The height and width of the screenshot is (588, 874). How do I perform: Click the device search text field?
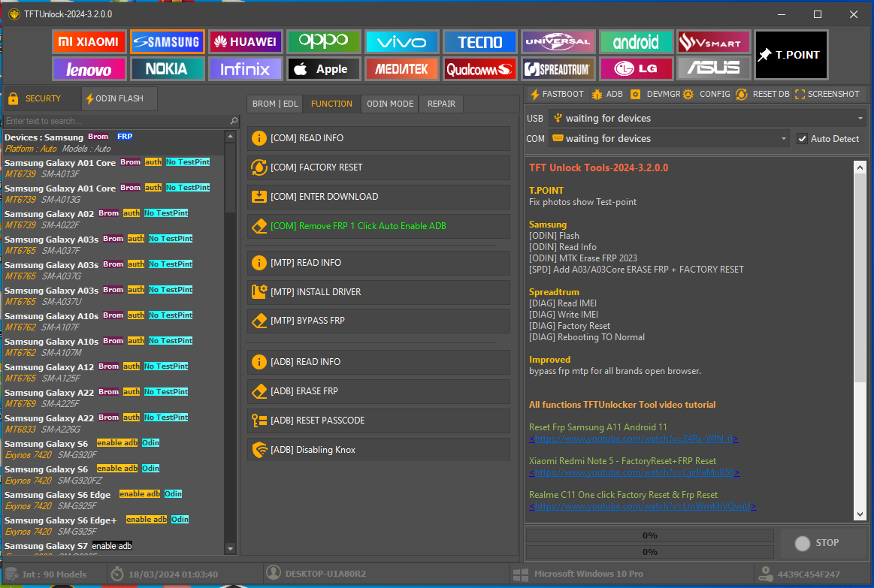coord(117,121)
